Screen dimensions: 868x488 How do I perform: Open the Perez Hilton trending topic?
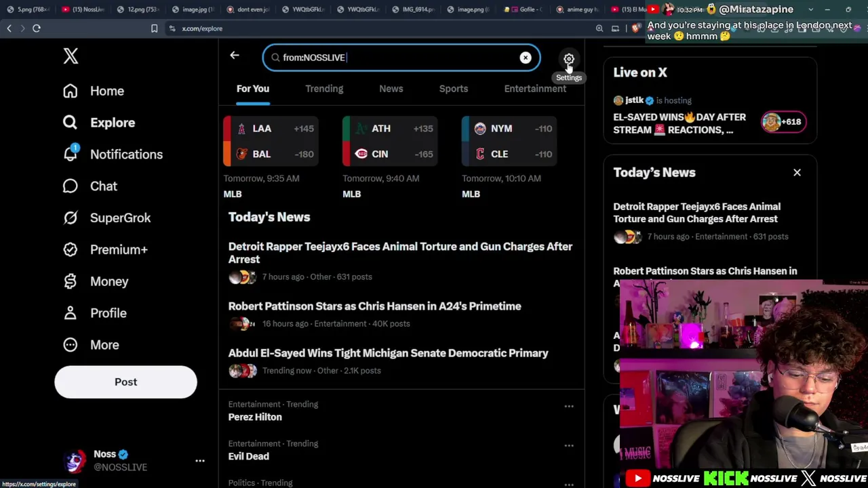[255, 418]
